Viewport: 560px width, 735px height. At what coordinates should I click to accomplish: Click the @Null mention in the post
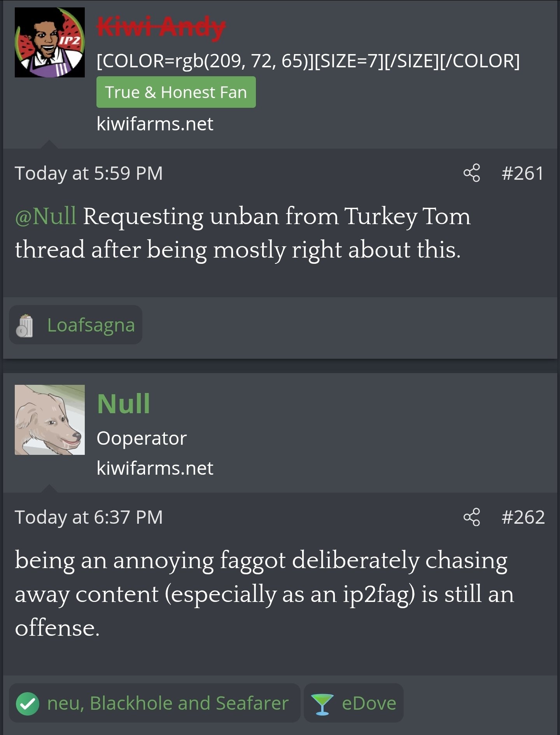coord(45,216)
